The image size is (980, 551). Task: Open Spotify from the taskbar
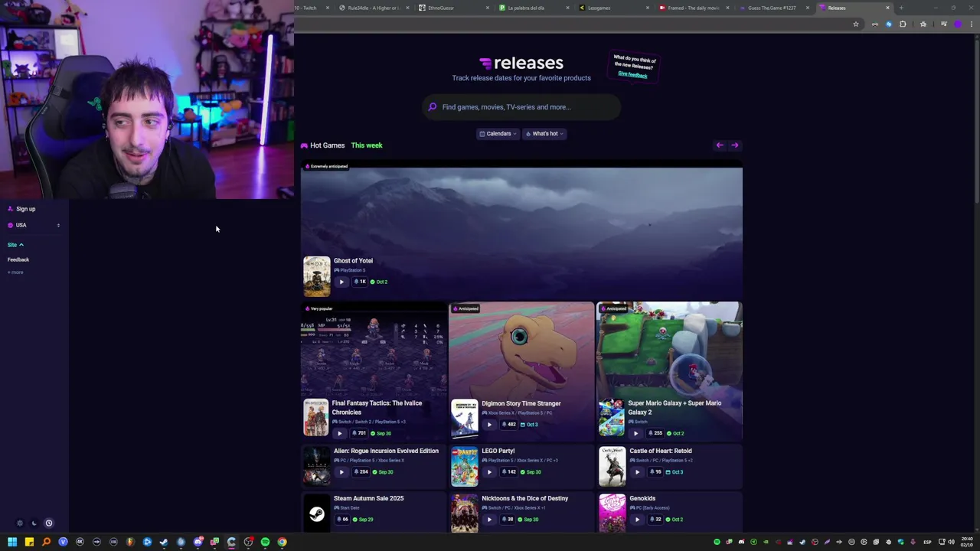point(265,542)
